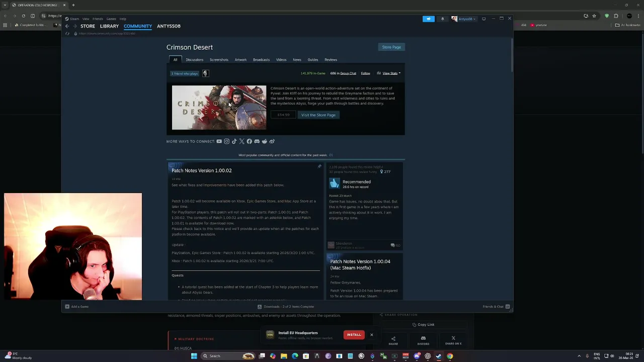
Task: Click the help question mark after 'past week'
Action: (x=331, y=155)
